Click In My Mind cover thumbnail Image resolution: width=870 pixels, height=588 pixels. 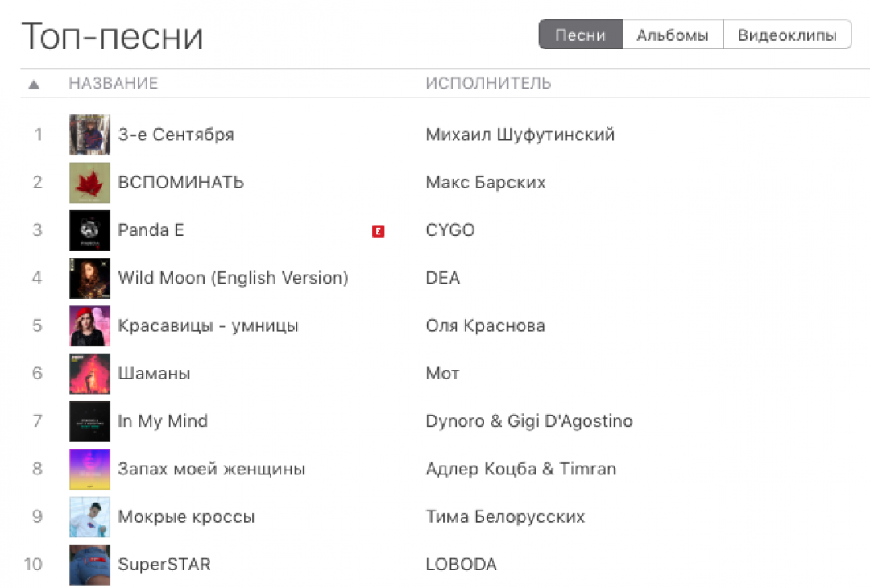pos(89,421)
